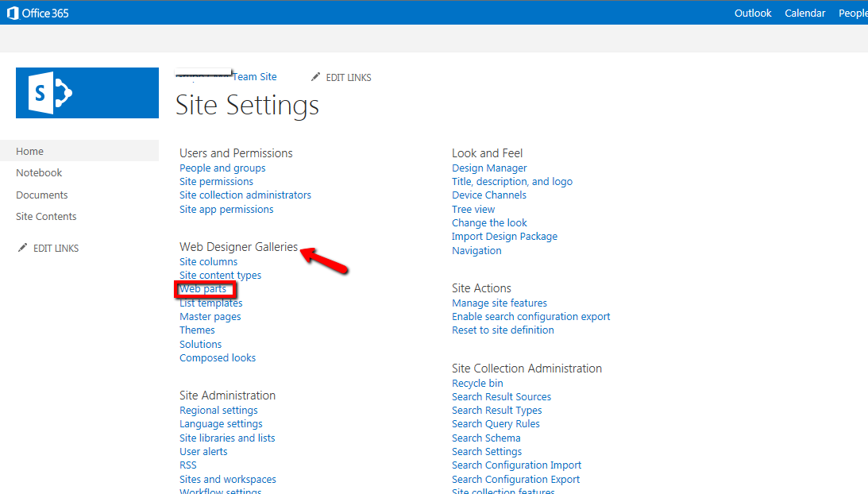Viewport: 868px width, 494px height.
Task: Open the Web parts gallery link
Action: tap(203, 289)
